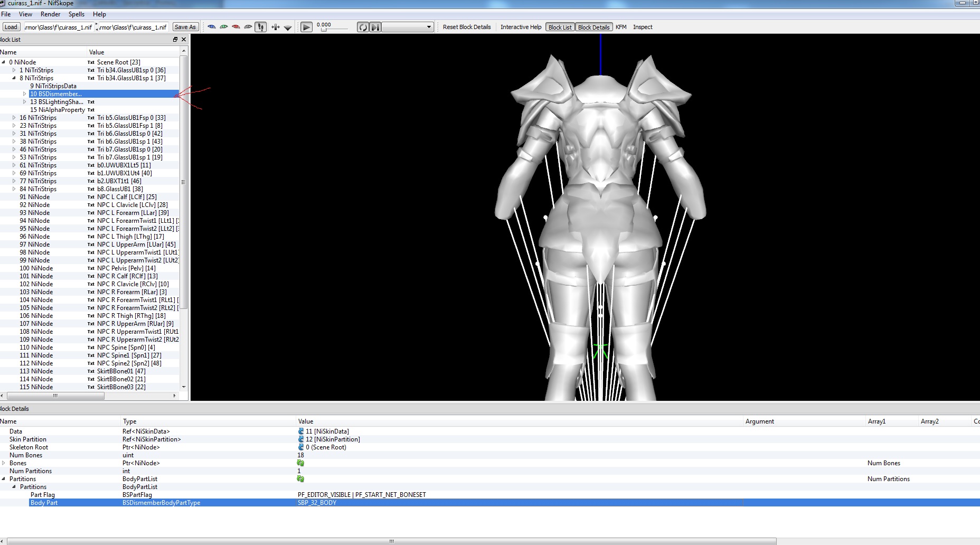
Task: Click the Save As button
Action: [x=185, y=27]
